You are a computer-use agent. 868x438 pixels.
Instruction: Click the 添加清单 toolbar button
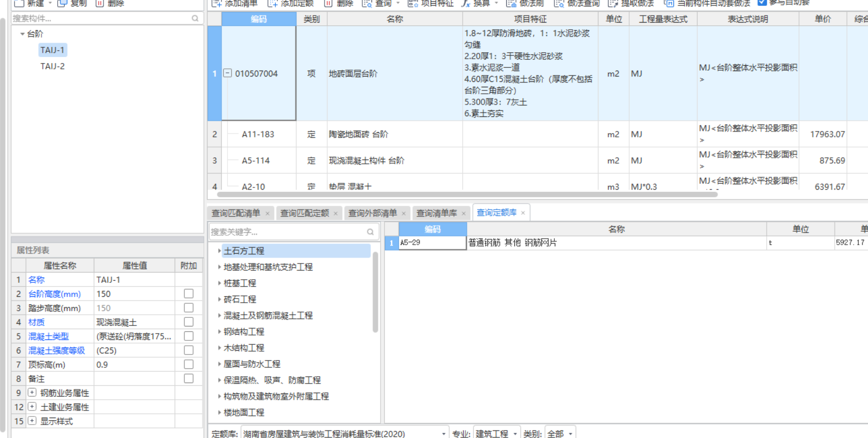[235, 3]
